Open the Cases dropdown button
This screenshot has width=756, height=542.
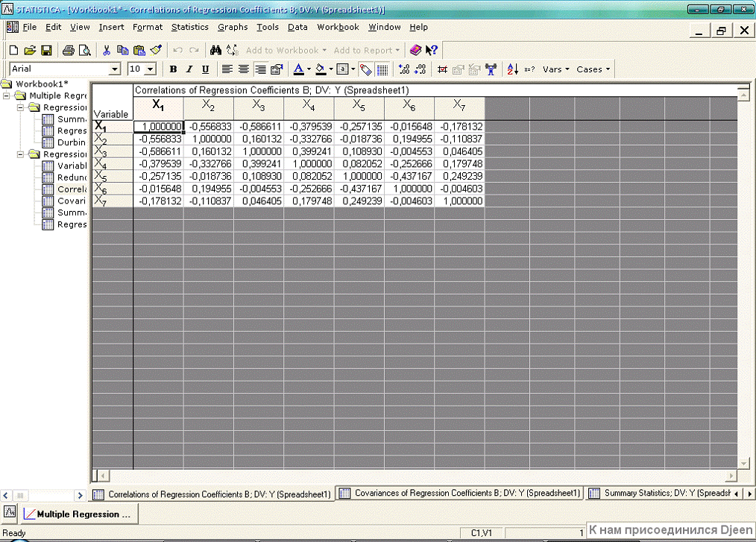click(x=593, y=69)
